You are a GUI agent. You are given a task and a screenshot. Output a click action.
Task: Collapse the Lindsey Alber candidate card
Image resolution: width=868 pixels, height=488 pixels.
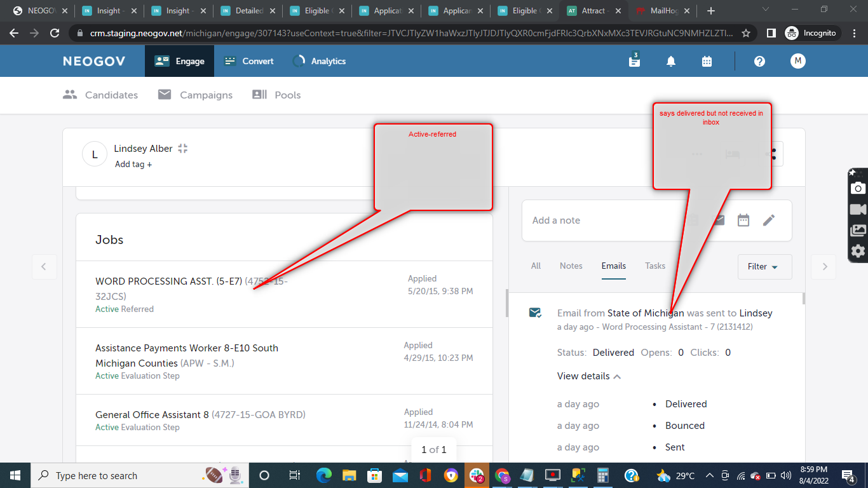click(x=183, y=149)
